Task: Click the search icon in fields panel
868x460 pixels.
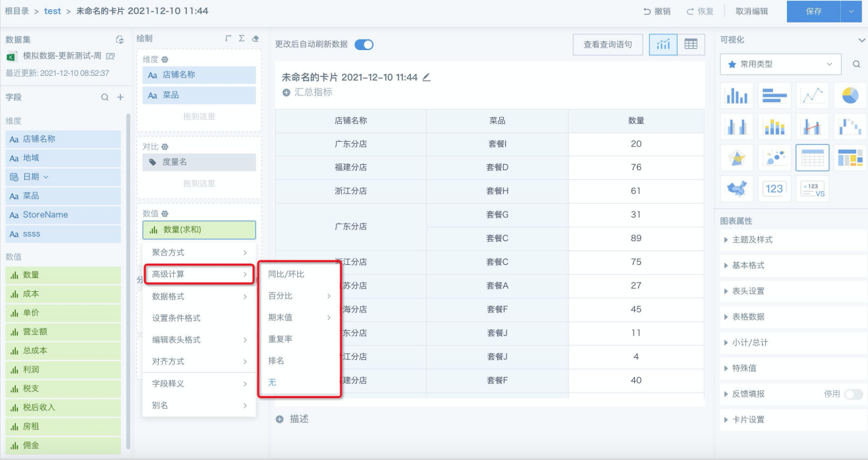Action: click(x=105, y=97)
